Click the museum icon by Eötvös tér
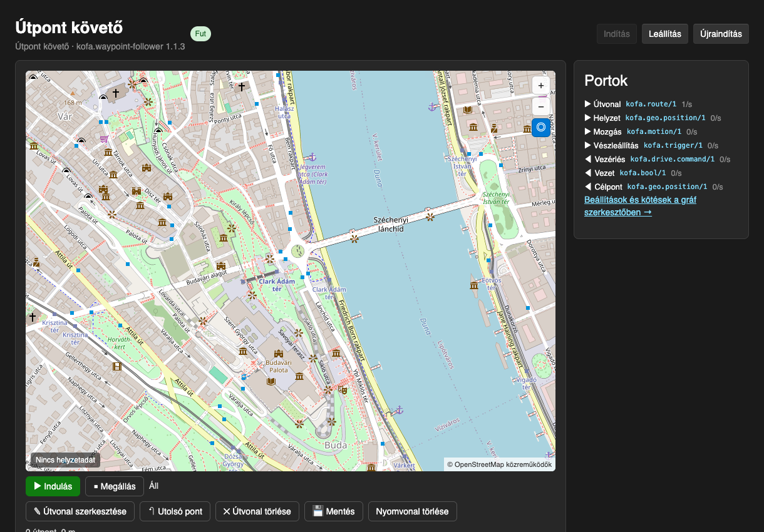 (474, 285)
